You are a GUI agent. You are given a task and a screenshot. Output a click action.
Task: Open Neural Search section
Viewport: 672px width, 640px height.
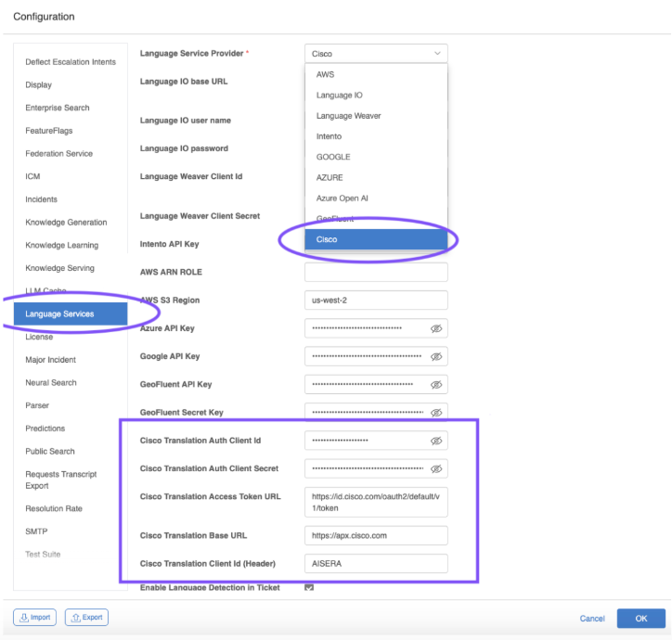(x=71, y=382)
